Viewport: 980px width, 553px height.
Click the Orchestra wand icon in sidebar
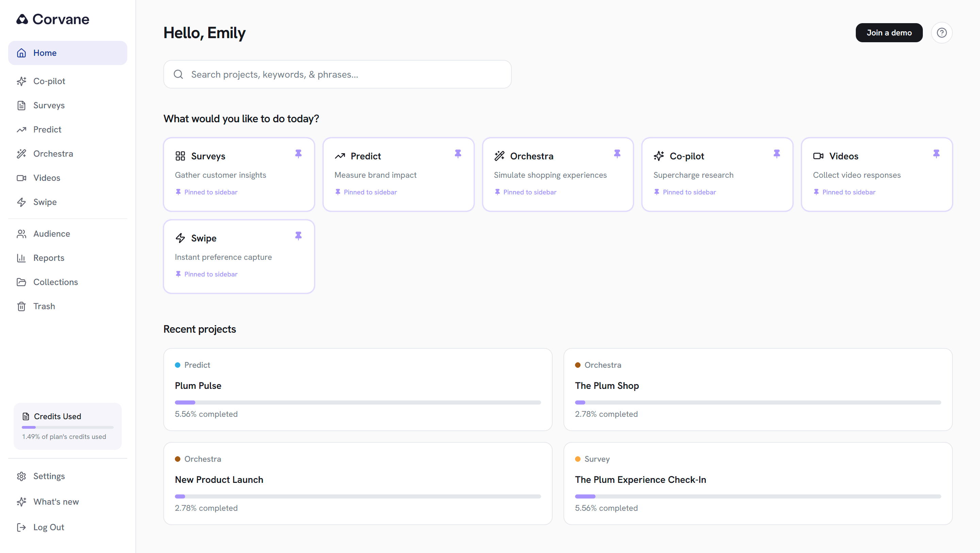(21, 154)
